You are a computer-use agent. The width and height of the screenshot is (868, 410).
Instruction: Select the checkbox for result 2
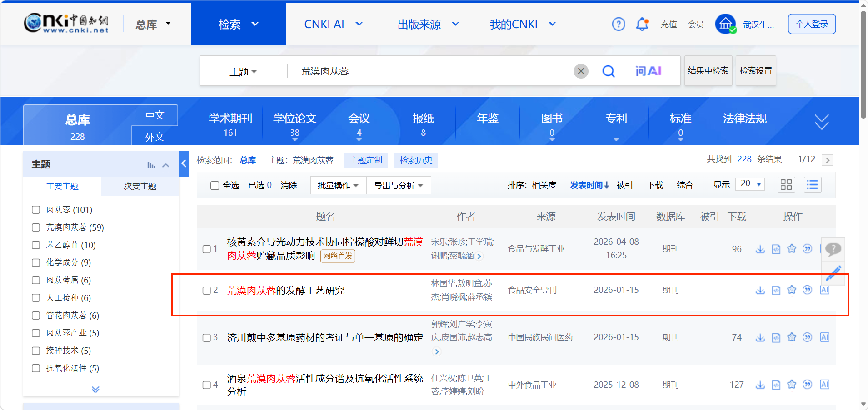pyautogui.click(x=207, y=291)
